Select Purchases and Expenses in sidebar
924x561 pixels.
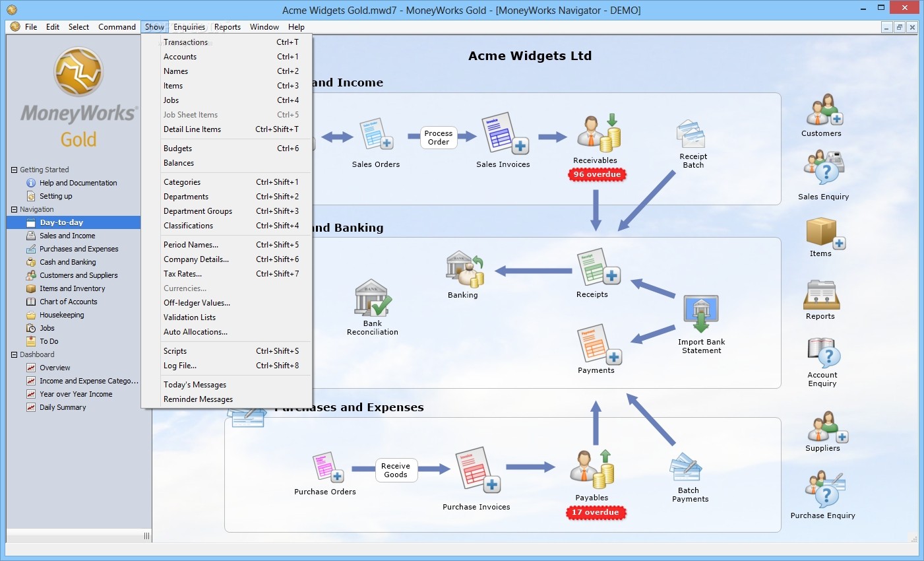(78, 249)
